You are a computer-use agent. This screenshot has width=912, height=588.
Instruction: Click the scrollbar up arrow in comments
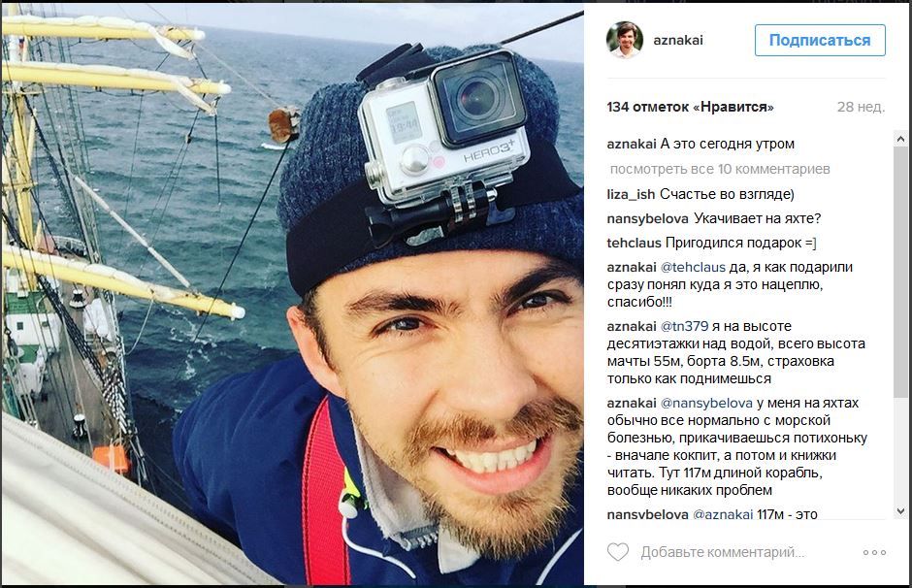(900, 139)
